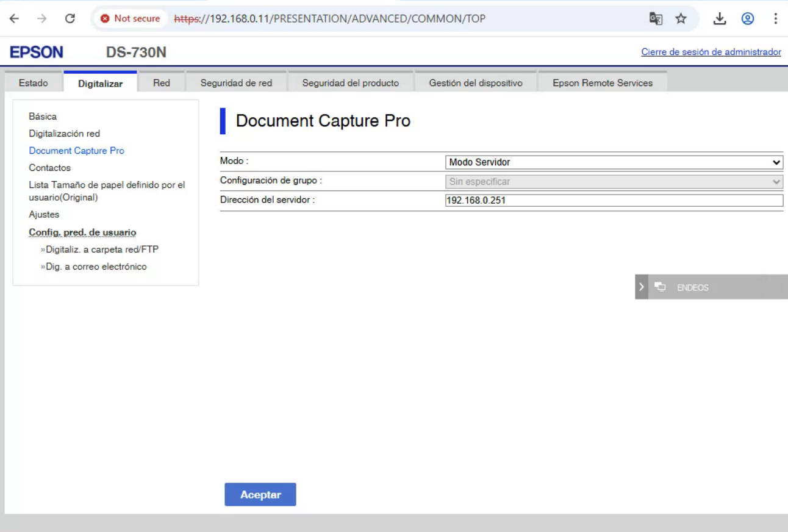The image size is (788, 532).
Task: Open Seguridad del producto tab
Action: click(351, 83)
